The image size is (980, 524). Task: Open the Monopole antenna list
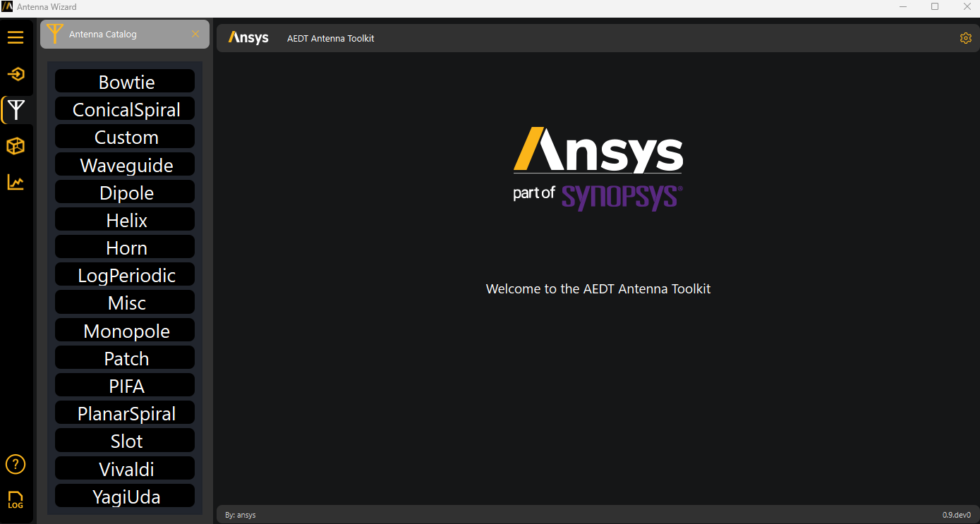click(125, 330)
